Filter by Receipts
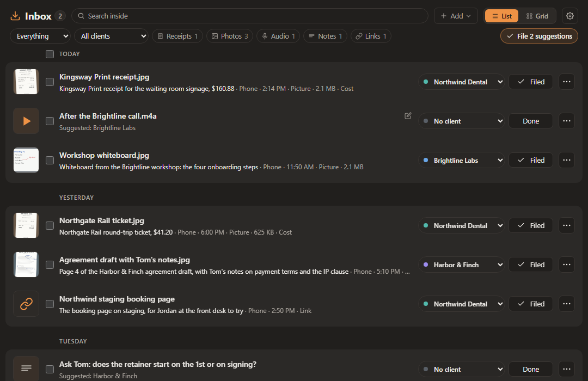The image size is (588, 381). coord(177,36)
